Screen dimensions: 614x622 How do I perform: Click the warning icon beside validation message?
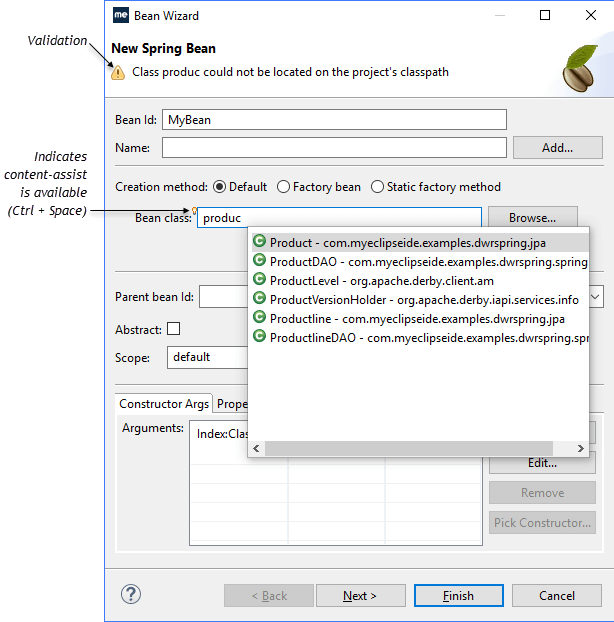(x=118, y=73)
